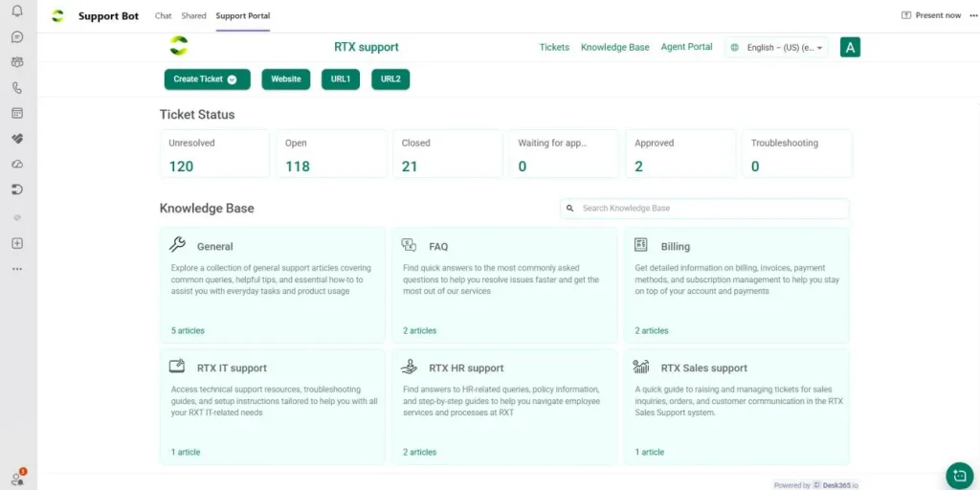This screenshot has height=490, width=980.
Task: Click the Desk365.io powered-by link
Action: tap(835, 485)
